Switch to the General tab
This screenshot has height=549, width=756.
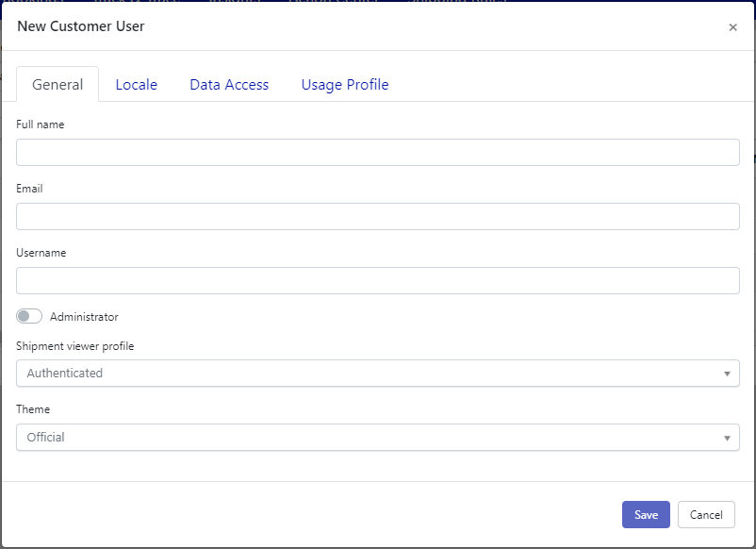58,84
